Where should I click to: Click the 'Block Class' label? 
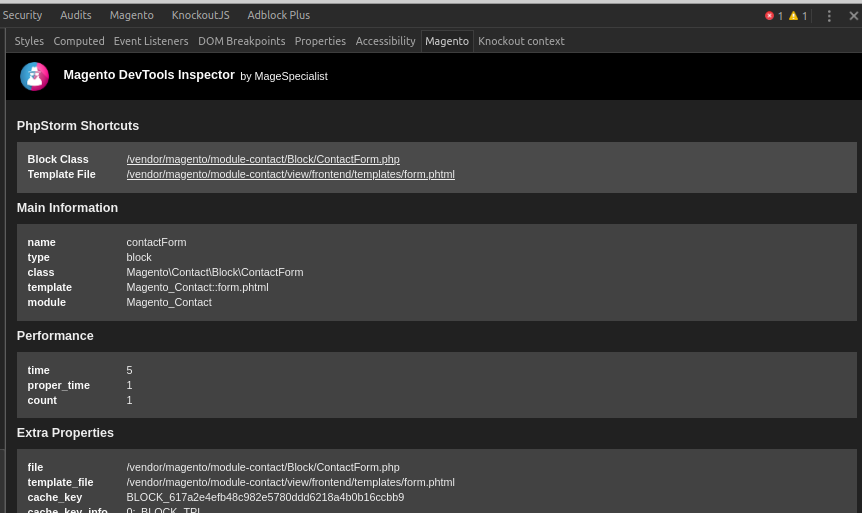click(x=58, y=159)
